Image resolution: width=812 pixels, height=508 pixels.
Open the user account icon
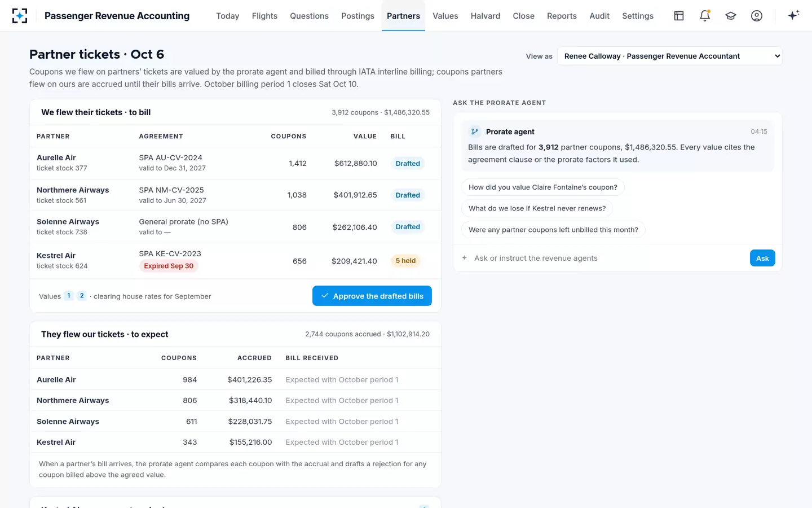coord(757,16)
